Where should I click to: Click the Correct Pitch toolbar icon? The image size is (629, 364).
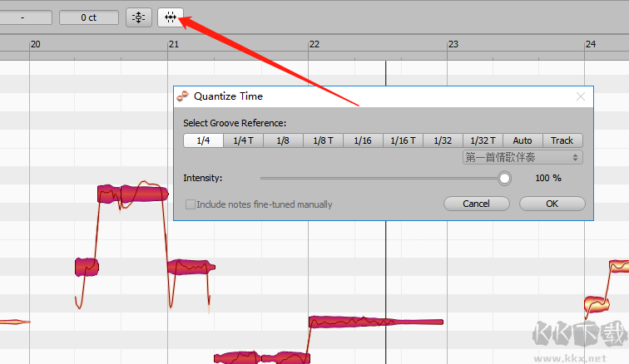pos(138,17)
